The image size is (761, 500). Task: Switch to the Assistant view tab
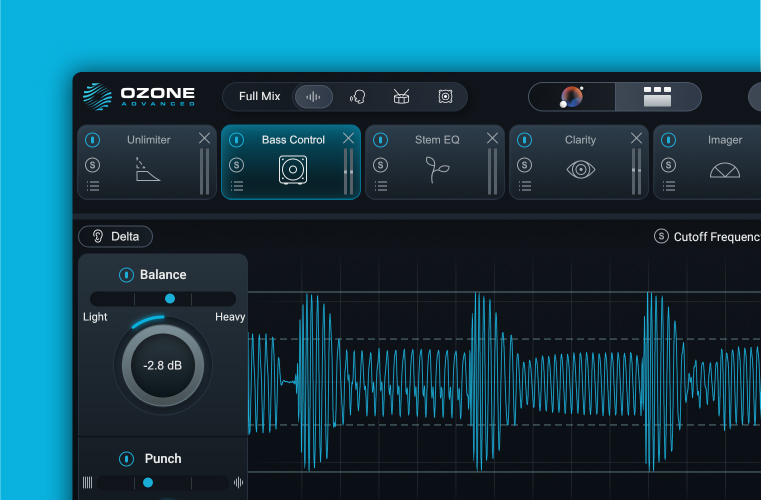(572, 97)
